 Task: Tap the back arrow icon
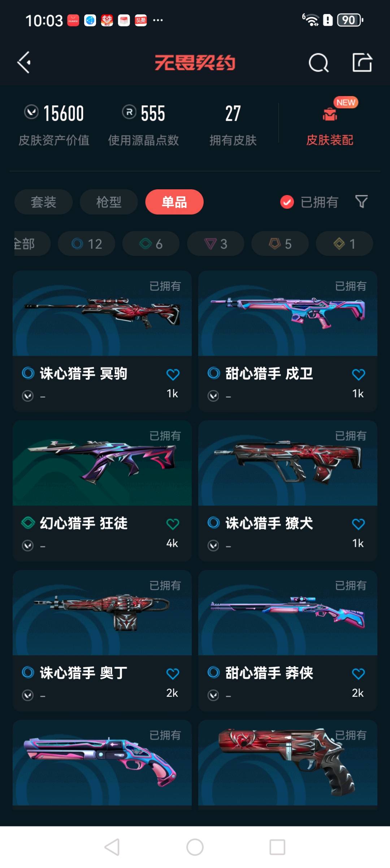click(24, 62)
